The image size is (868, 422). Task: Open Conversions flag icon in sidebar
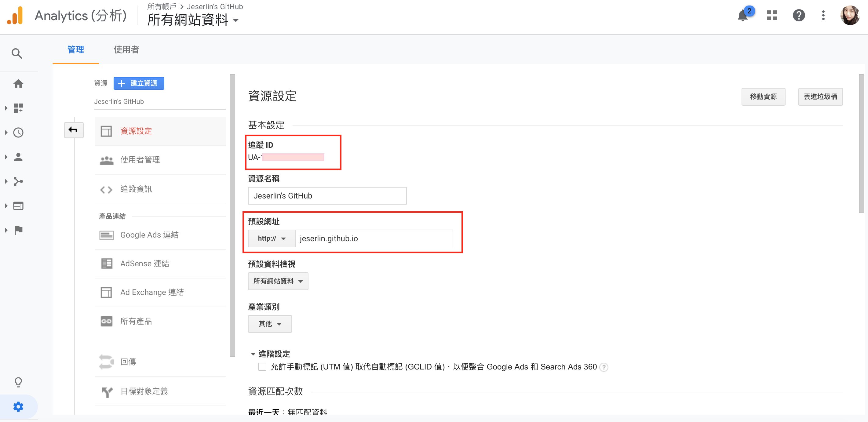point(18,230)
